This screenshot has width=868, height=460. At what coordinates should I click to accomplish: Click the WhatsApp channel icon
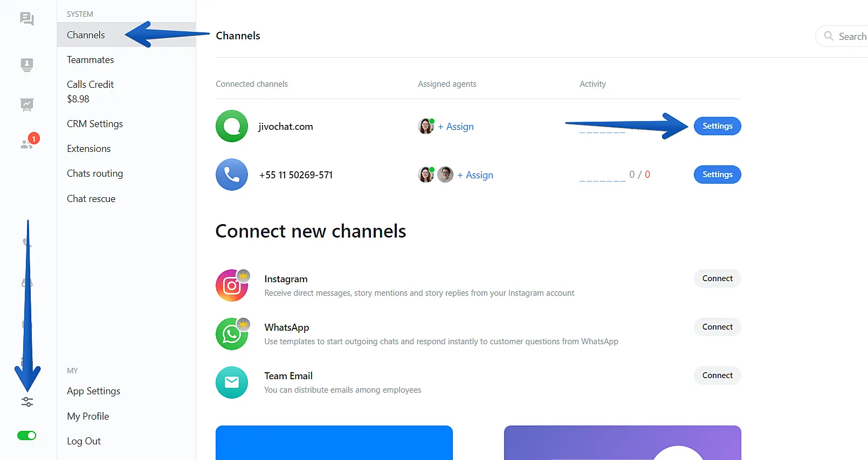tap(232, 334)
